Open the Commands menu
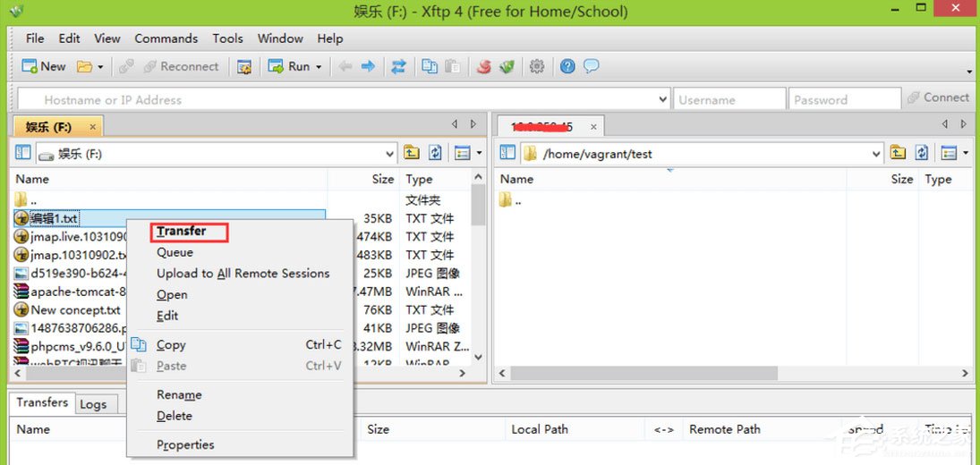The width and height of the screenshot is (980, 465). [166, 38]
